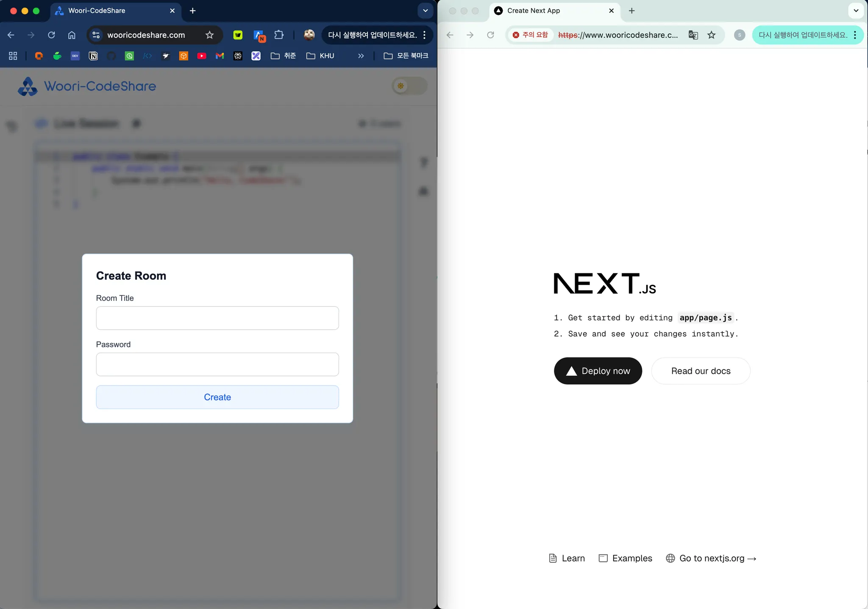Open the extensions puzzle icon
Screen dimensions: 868x609
[279, 35]
